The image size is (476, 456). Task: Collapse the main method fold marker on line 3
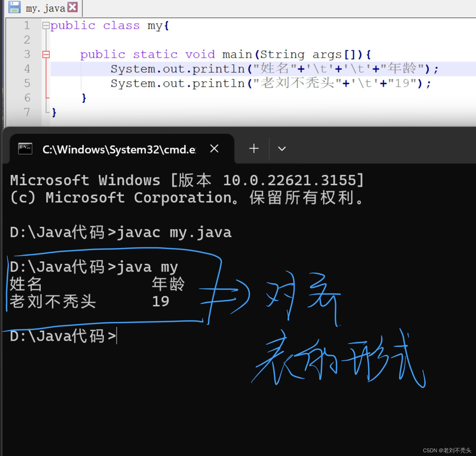pos(46,54)
